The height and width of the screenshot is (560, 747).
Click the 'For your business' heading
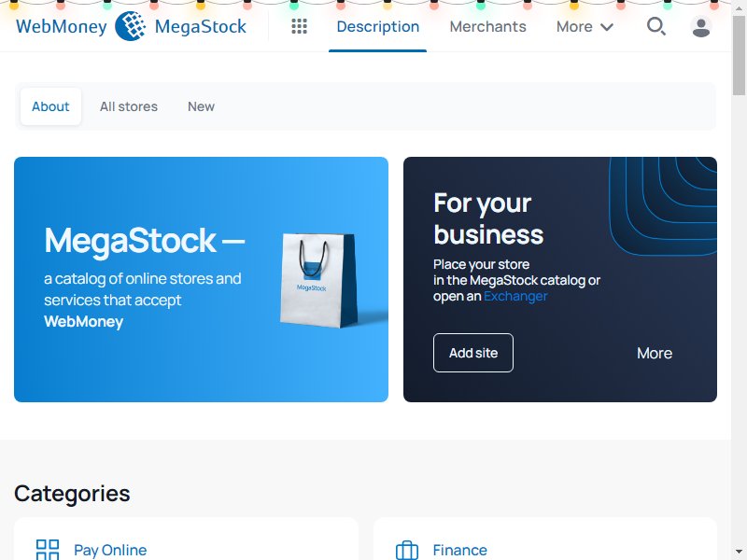488,218
